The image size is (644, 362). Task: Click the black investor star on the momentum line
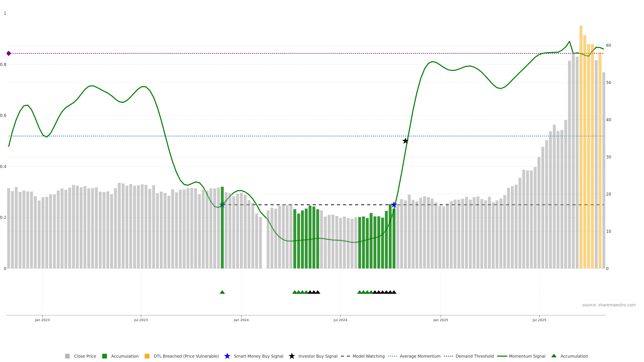point(405,141)
